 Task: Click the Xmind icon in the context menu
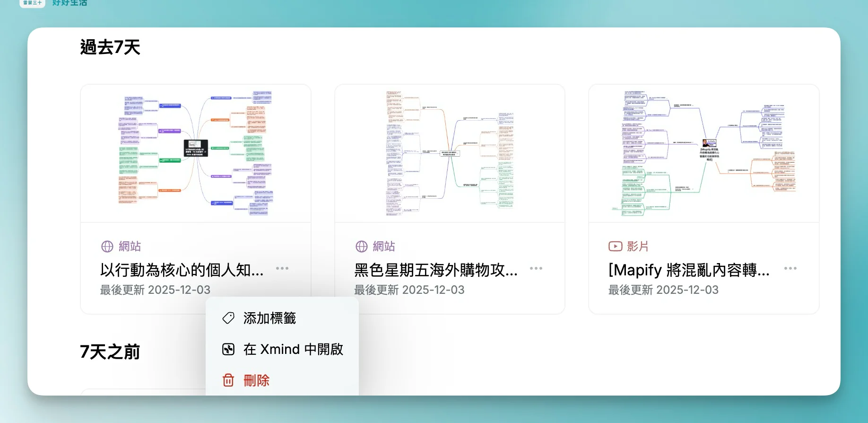pos(228,349)
